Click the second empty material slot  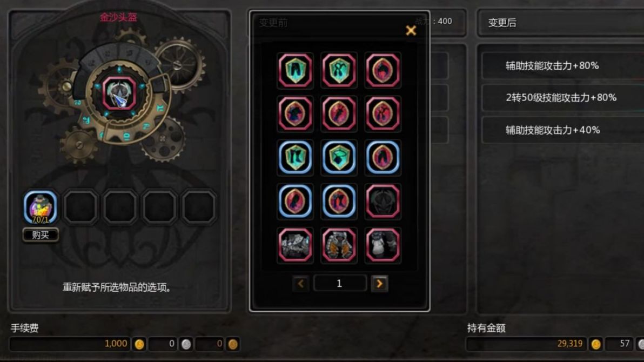coord(120,207)
